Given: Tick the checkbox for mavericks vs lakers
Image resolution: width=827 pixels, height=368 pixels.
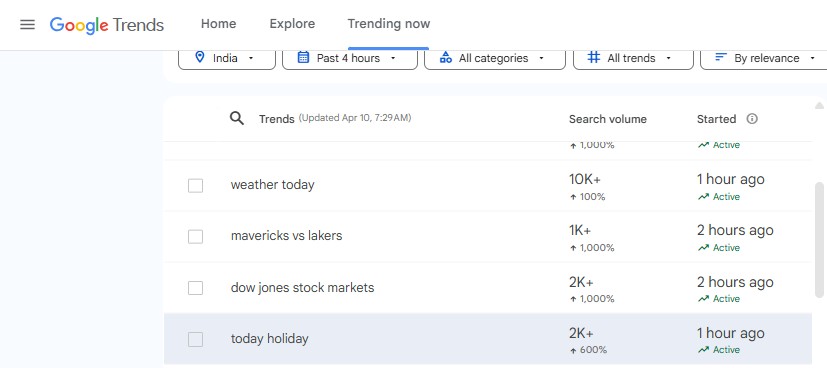Looking at the screenshot, I should pyautogui.click(x=196, y=237).
